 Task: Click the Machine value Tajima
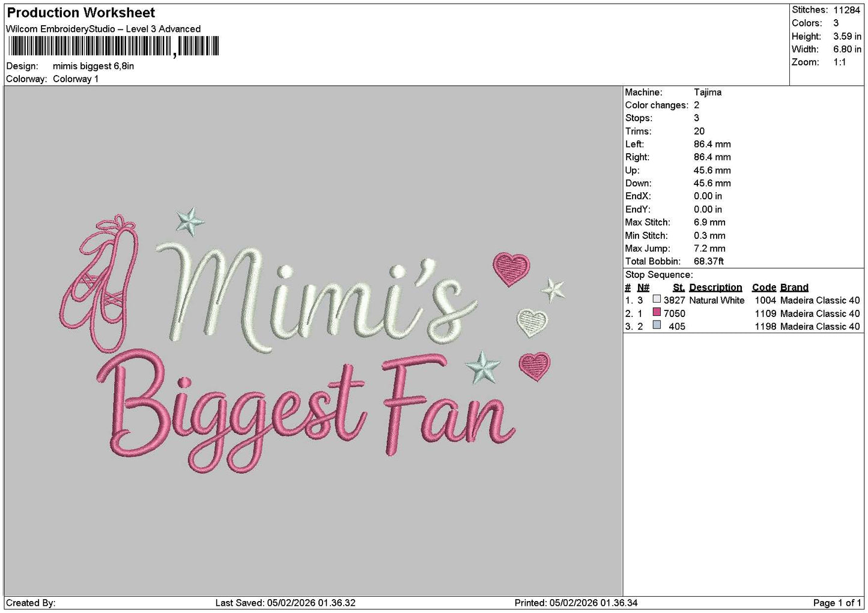pyautogui.click(x=708, y=92)
